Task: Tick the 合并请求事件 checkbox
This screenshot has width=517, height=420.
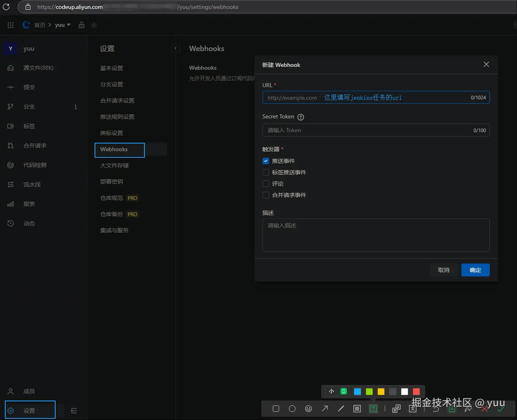Action: pyautogui.click(x=266, y=195)
